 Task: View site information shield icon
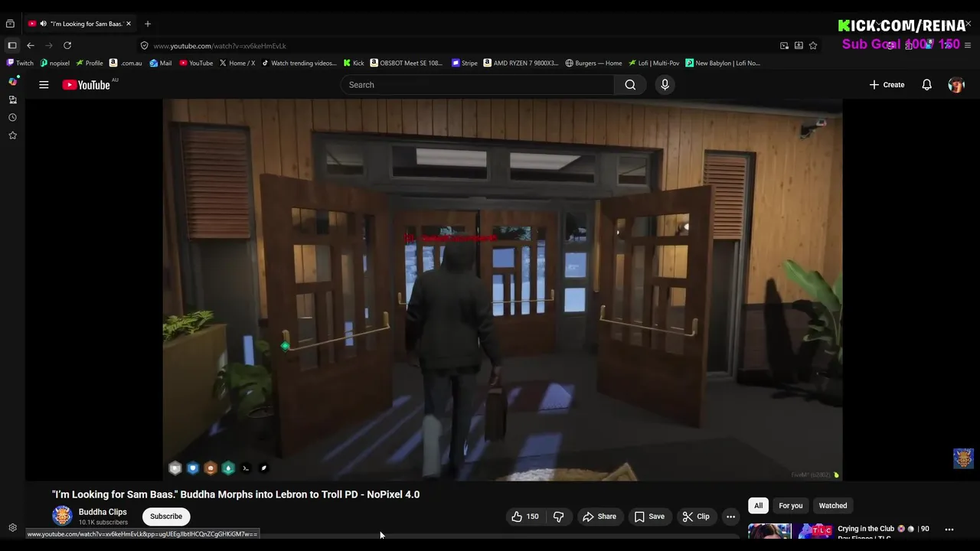point(144,46)
